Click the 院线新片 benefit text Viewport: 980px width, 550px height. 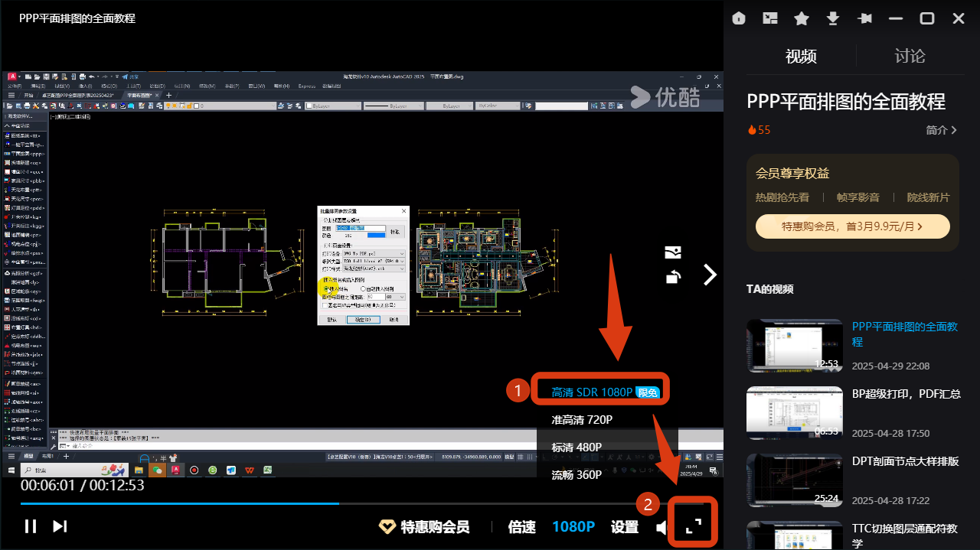pos(928,197)
